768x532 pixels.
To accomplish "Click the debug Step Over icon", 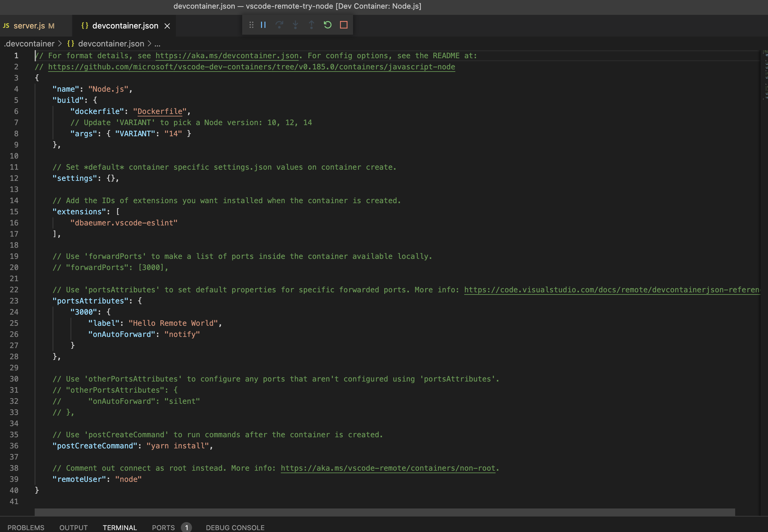I will 279,25.
